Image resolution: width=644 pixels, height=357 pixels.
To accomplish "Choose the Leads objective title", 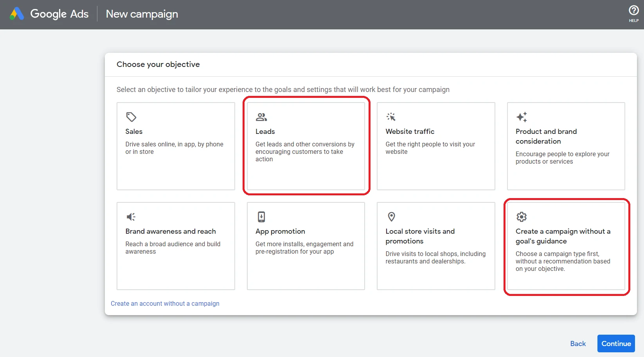I will point(265,132).
